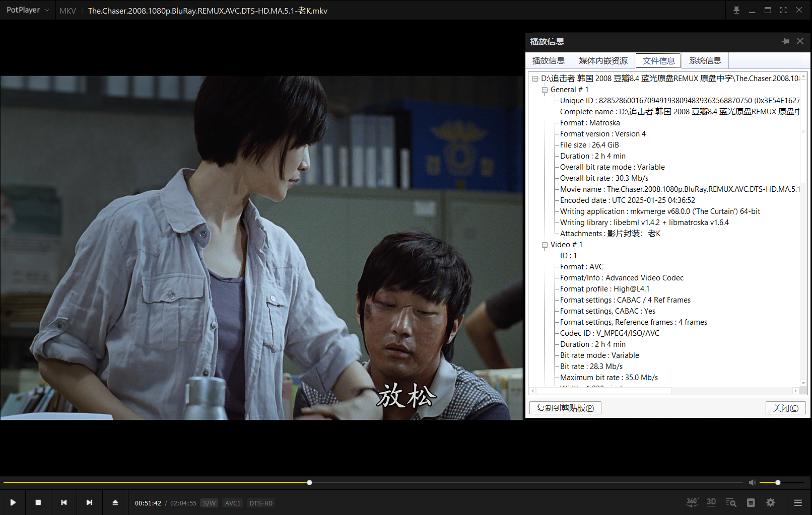Select the 'Format : AVC' row
This screenshot has width=812, height=515.
pos(581,267)
